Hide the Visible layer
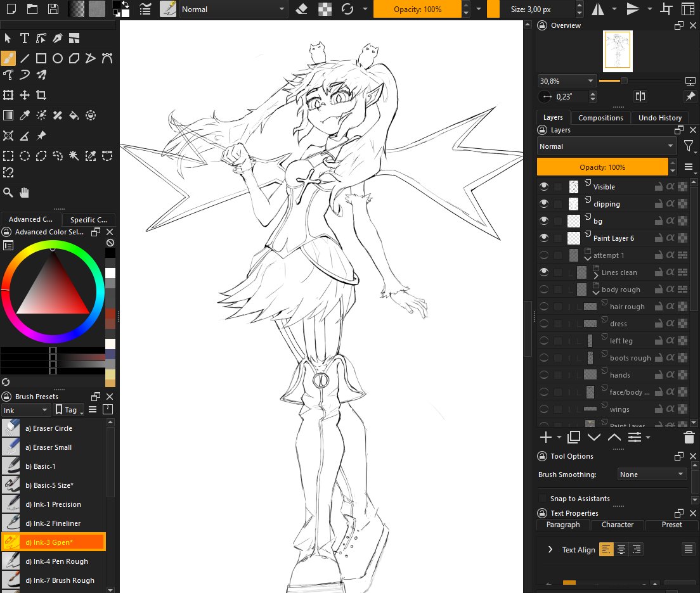700x593 pixels. pos(544,186)
